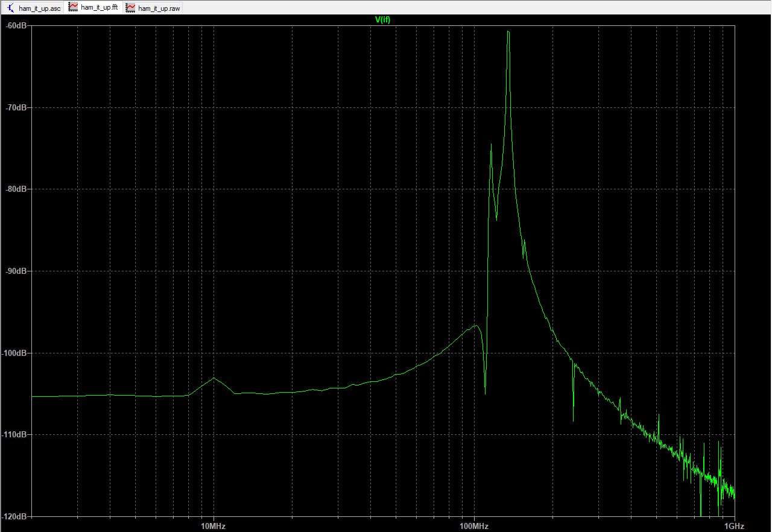This screenshot has width=772, height=532.
Task: Click the V(if) trace label
Action: tap(382, 19)
